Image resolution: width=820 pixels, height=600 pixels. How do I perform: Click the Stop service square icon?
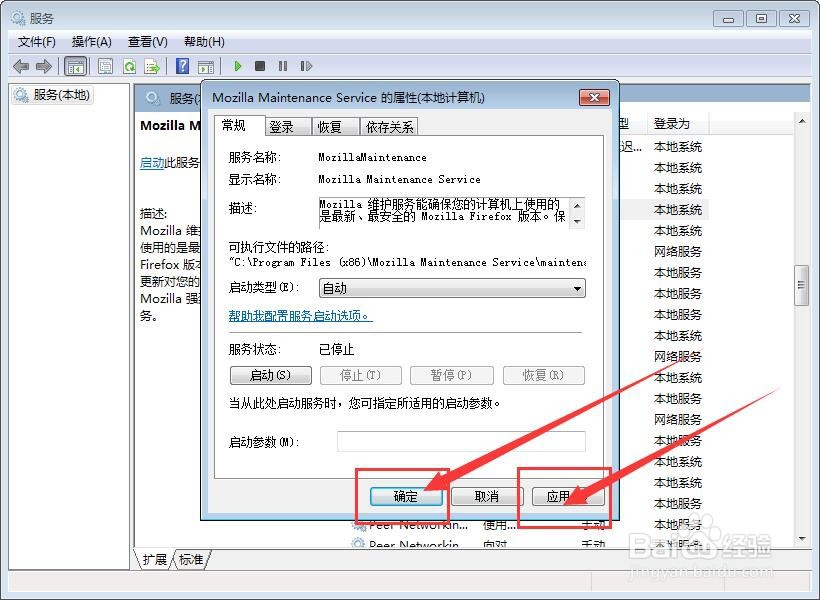(x=259, y=66)
